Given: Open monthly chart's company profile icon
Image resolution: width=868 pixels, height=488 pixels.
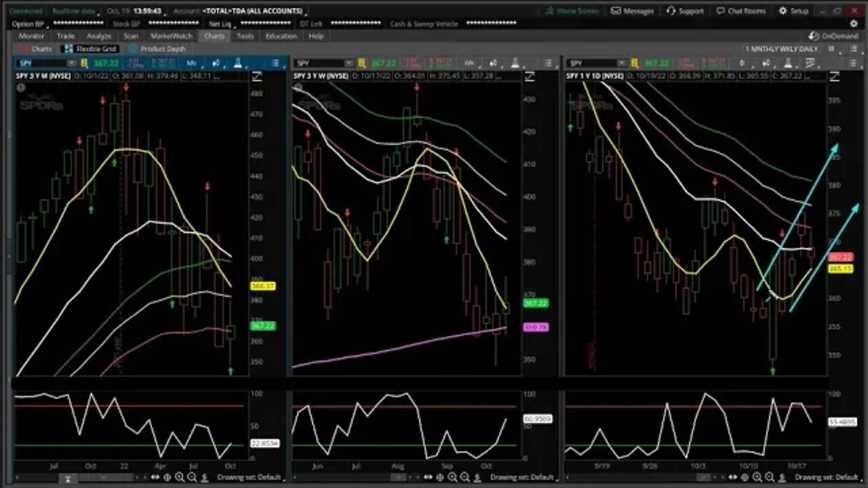Looking at the screenshot, I should pos(84,63).
